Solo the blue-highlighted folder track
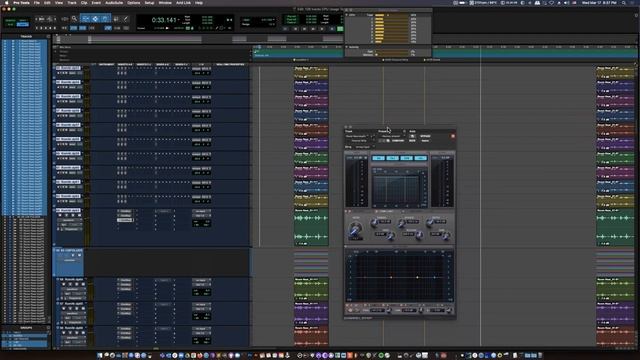 73,255
